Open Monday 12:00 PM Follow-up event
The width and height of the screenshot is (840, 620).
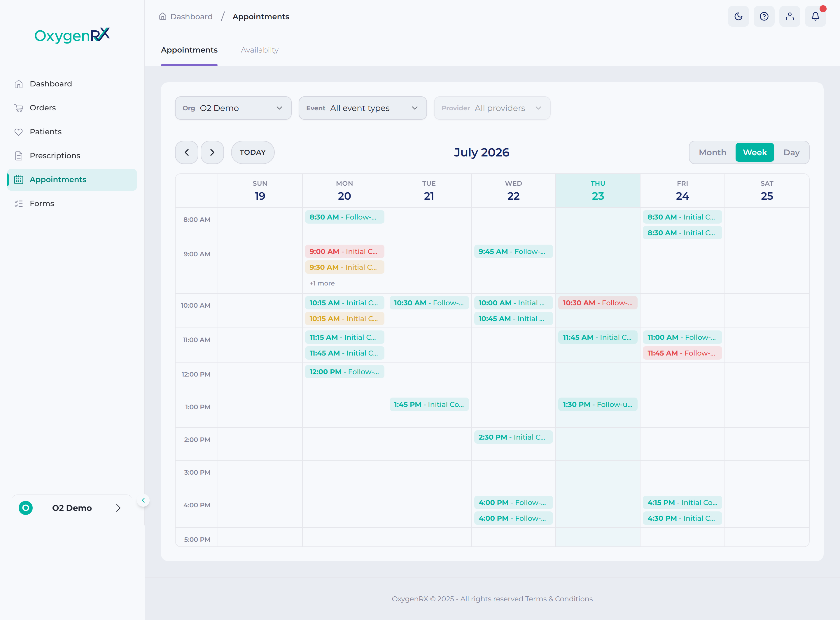pos(344,372)
